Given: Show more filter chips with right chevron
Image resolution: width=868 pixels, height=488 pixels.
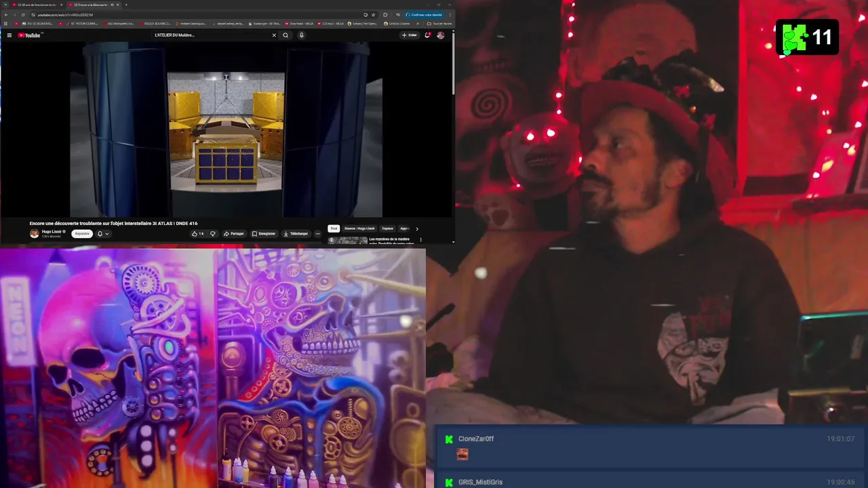Looking at the screenshot, I should (x=417, y=228).
